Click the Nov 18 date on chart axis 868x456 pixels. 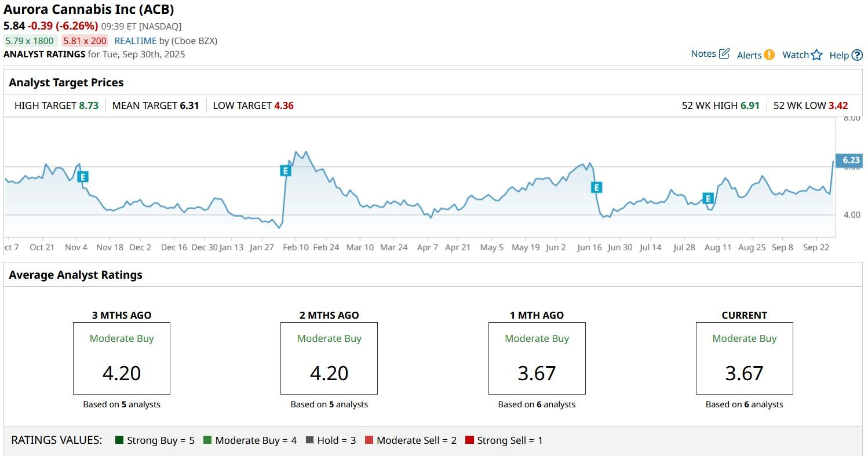[x=110, y=247]
